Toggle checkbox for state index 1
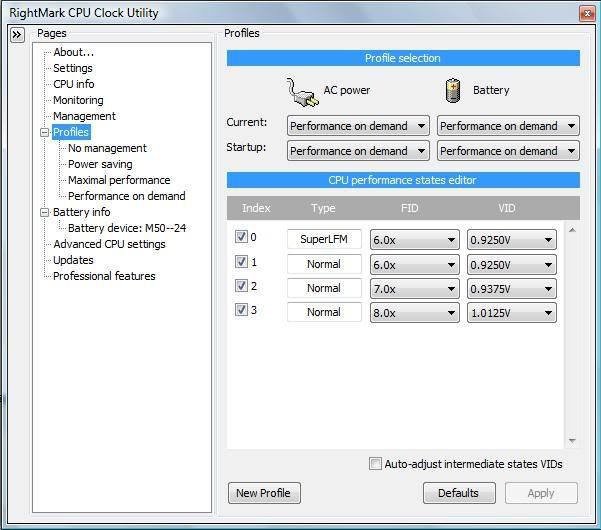601x530 pixels. [x=241, y=261]
